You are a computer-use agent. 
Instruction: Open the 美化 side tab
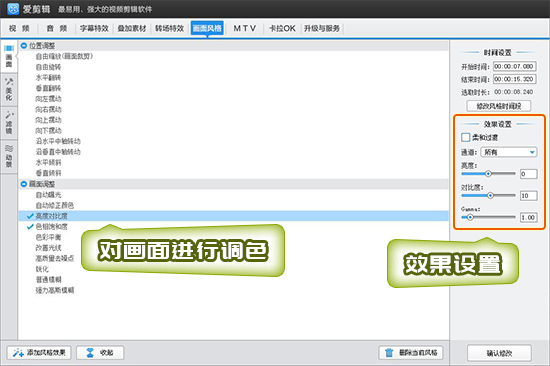[9, 89]
